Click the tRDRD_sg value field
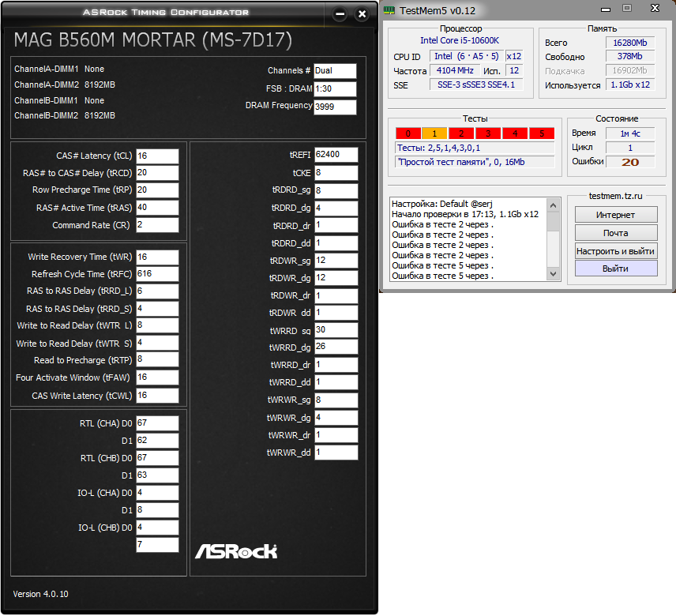 click(336, 190)
